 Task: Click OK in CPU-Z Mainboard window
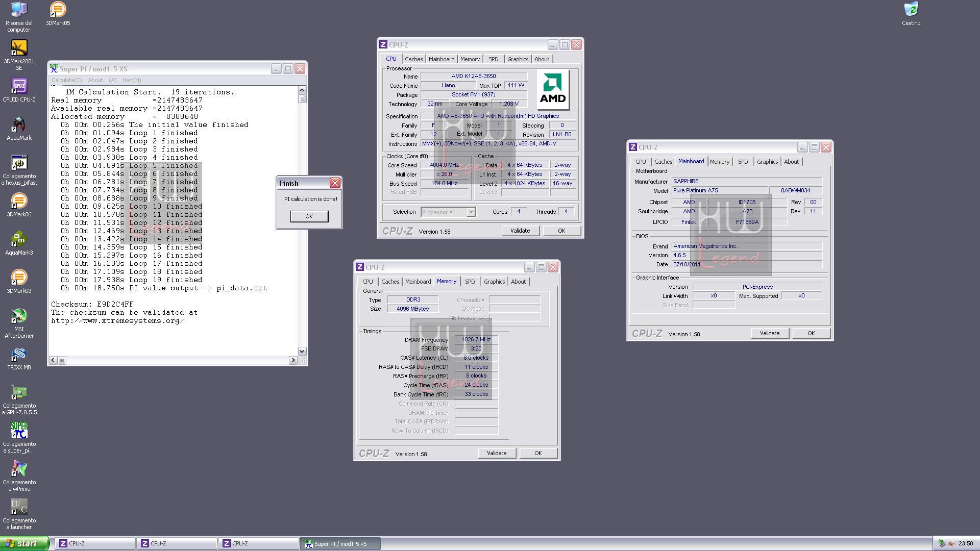(x=811, y=333)
